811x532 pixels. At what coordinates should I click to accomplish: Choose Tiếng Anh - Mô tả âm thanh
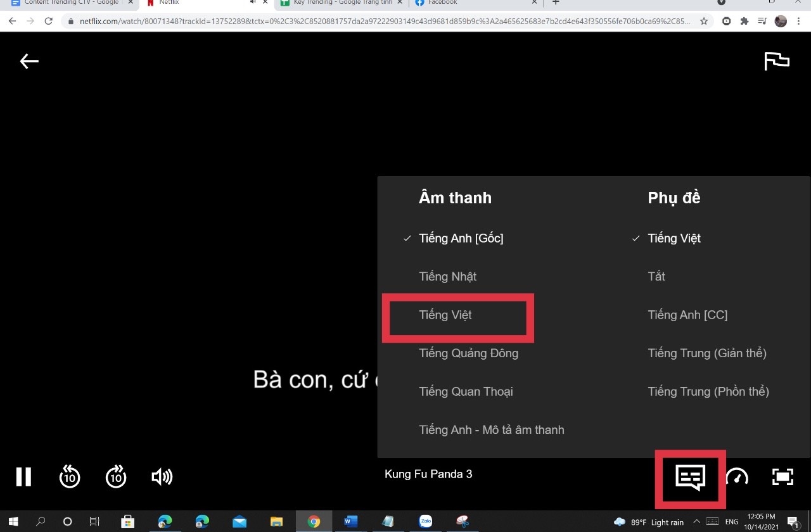pos(491,429)
